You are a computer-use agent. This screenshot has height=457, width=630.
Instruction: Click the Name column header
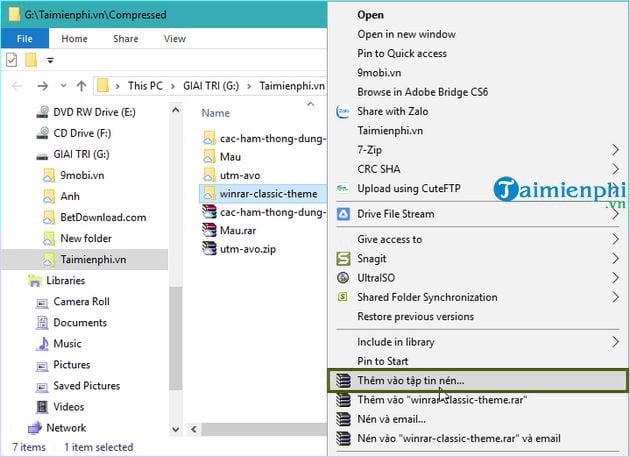(x=216, y=113)
